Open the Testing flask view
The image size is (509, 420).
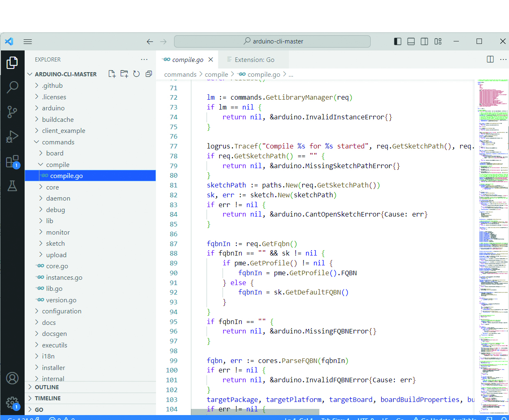click(x=12, y=186)
